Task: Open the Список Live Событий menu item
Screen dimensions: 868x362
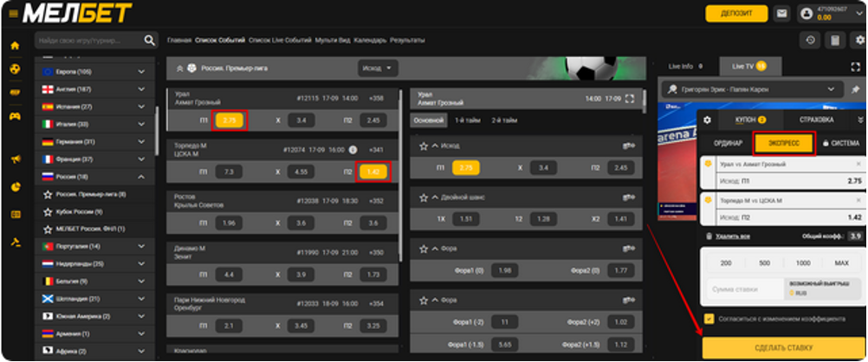Action: point(279,40)
